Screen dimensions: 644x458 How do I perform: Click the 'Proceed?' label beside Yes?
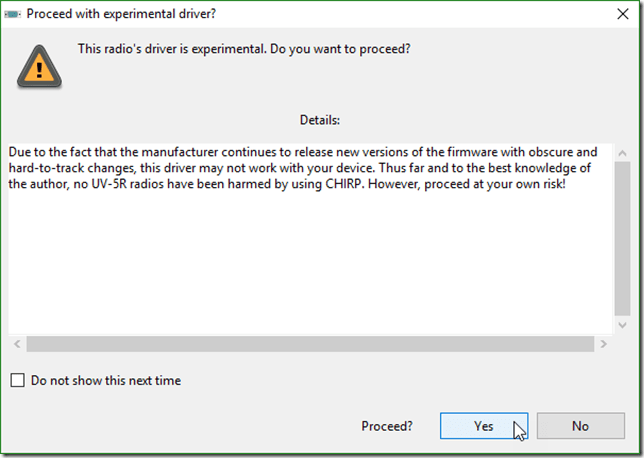387,426
